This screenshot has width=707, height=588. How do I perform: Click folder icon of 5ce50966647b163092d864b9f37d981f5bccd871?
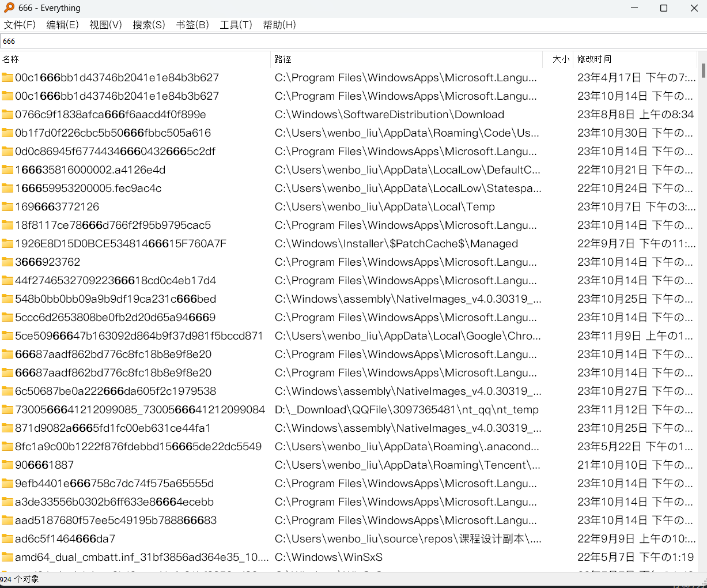click(x=7, y=336)
